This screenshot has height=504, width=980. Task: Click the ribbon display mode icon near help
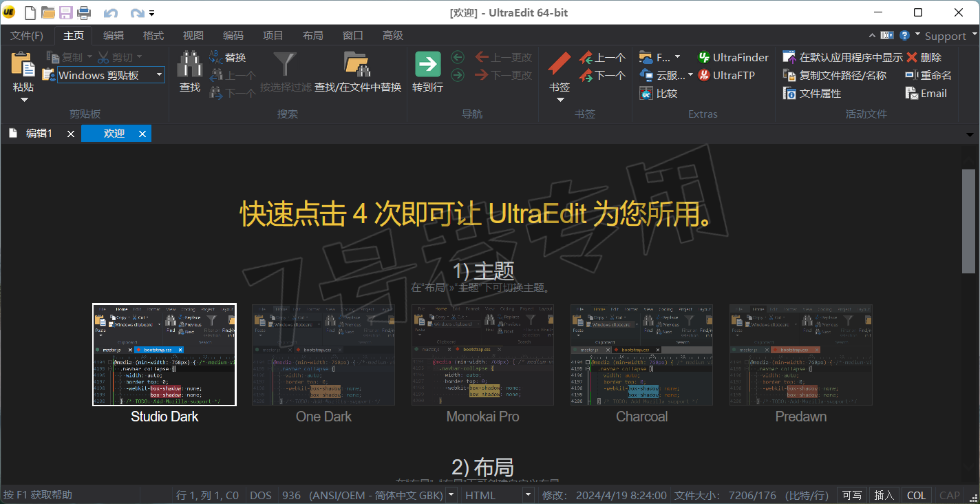pyautogui.click(x=887, y=35)
